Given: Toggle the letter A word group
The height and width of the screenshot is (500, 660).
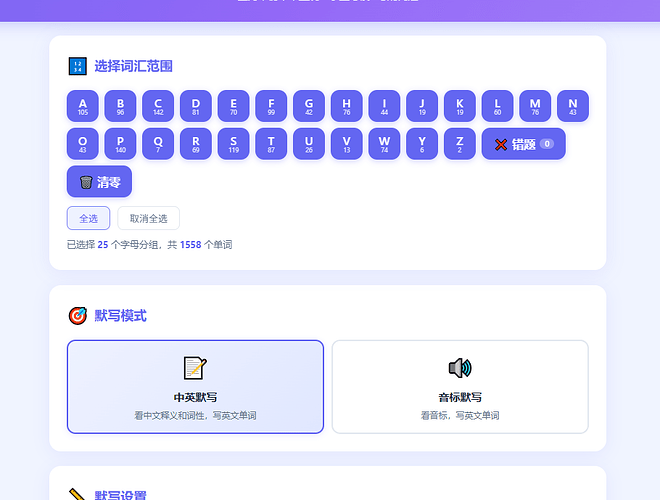Looking at the screenshot, I should click(x=83, y=106).
